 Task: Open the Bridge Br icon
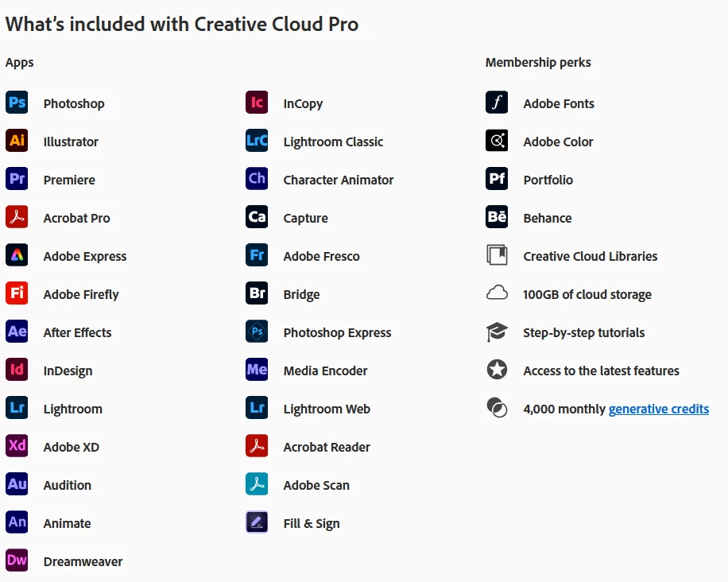(x=257, y=293)
